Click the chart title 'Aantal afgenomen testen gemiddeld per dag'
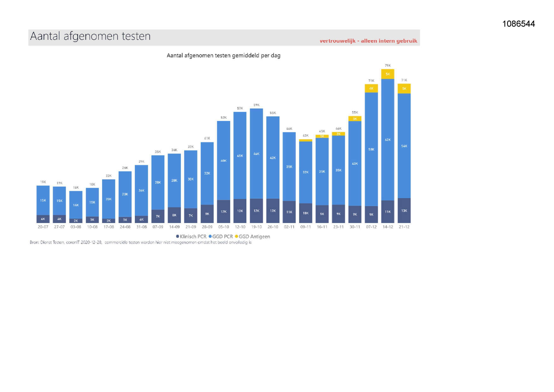 223,56
